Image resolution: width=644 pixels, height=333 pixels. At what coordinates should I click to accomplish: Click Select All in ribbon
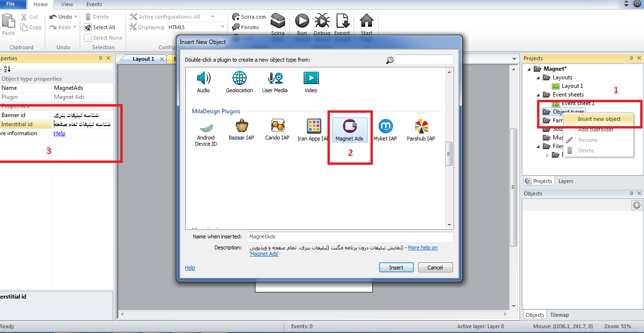(100, 27)
